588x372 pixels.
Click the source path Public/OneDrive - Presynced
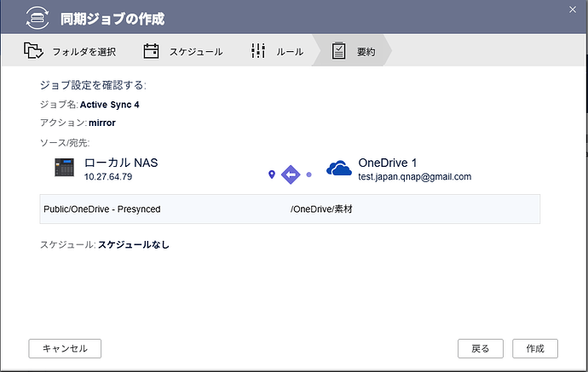click(102, 209)
